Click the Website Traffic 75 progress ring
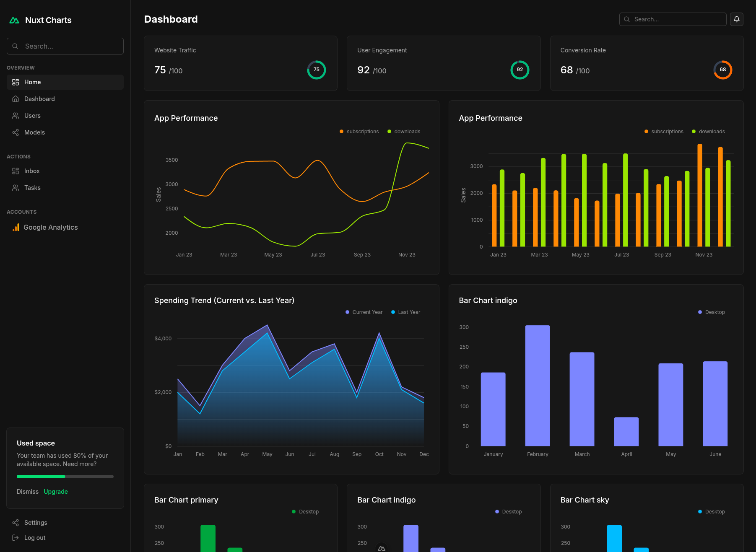The height and width of the screenshot is (552, 756). pos(317,70)
